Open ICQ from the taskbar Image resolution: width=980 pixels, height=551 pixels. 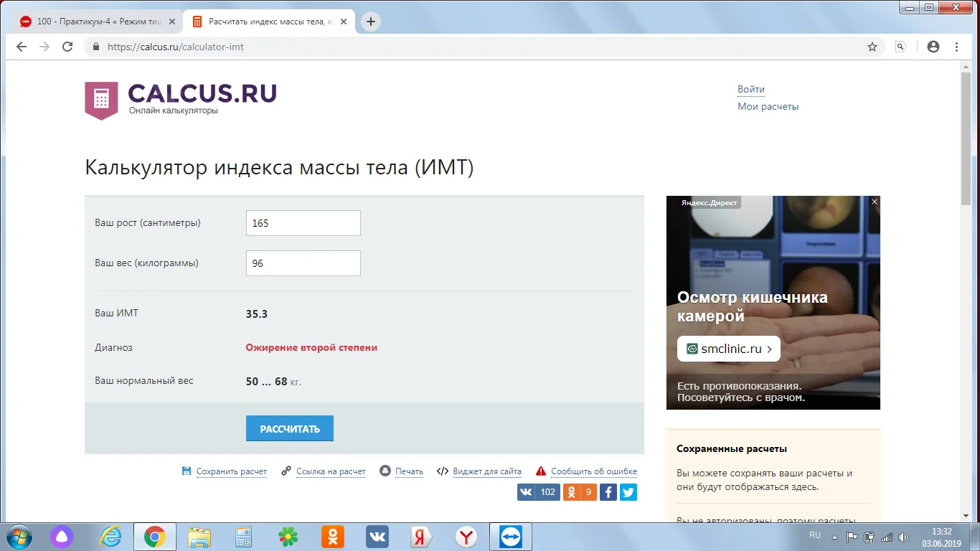click(288, 536)
